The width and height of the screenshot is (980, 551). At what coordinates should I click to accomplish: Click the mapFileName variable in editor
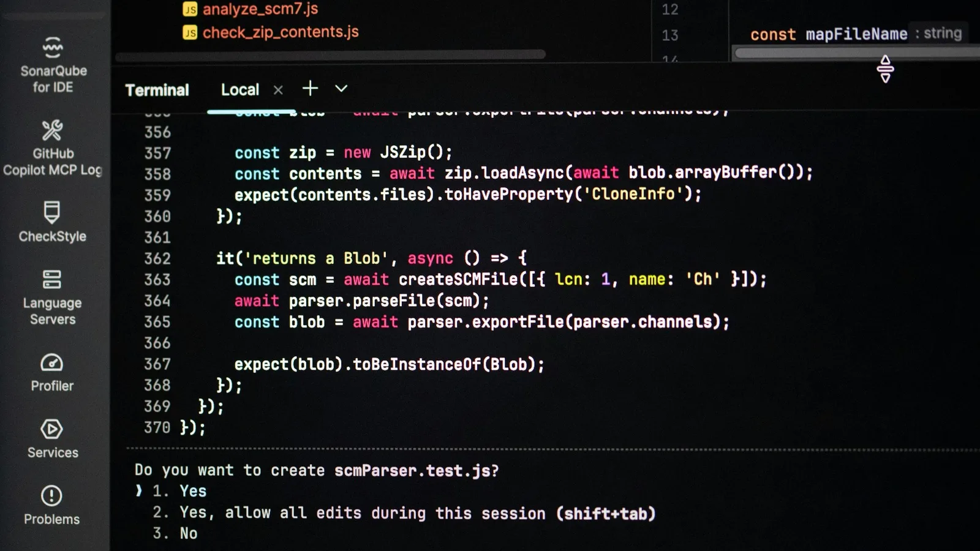coord(856,34)
